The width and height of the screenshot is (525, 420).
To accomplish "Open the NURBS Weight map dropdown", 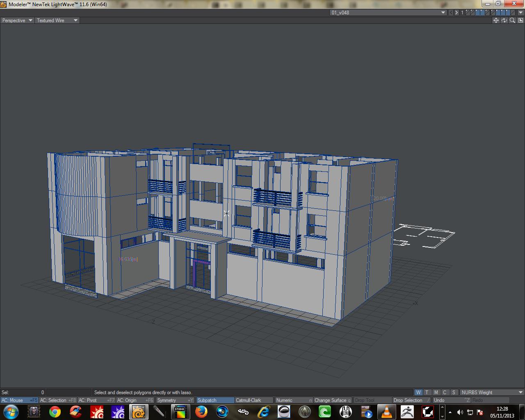I will 491,393.
